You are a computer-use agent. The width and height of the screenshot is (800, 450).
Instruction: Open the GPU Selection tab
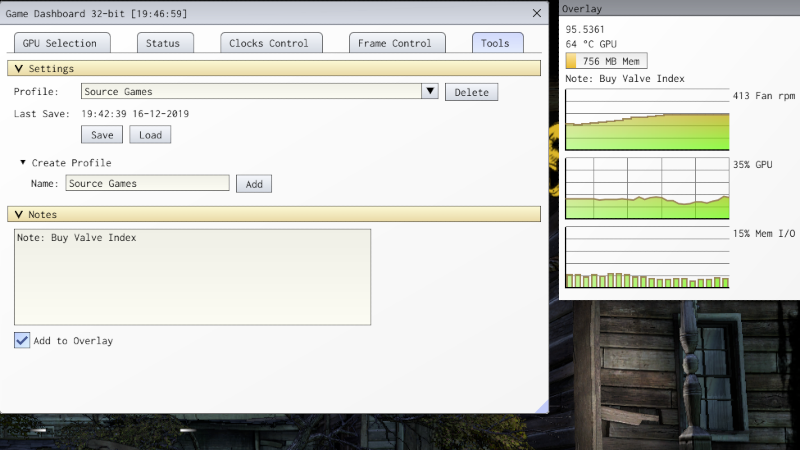pyautogui.click(x=60, y=43)
